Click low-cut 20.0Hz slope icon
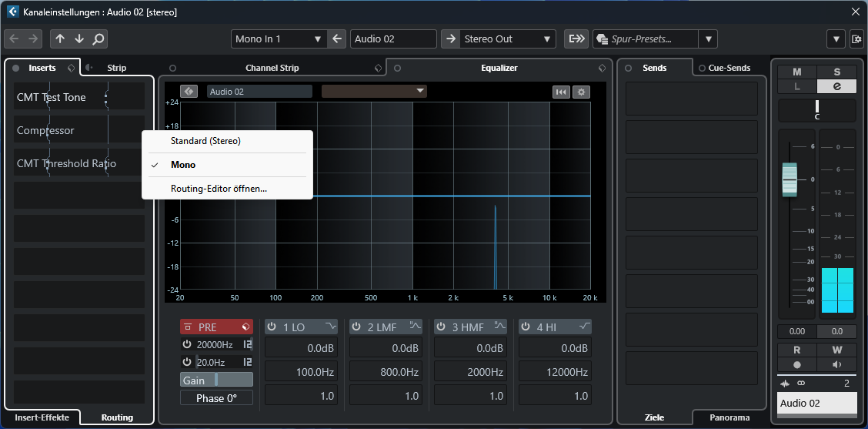This screenshot has width=868, height=429. [x=248, y=363]
